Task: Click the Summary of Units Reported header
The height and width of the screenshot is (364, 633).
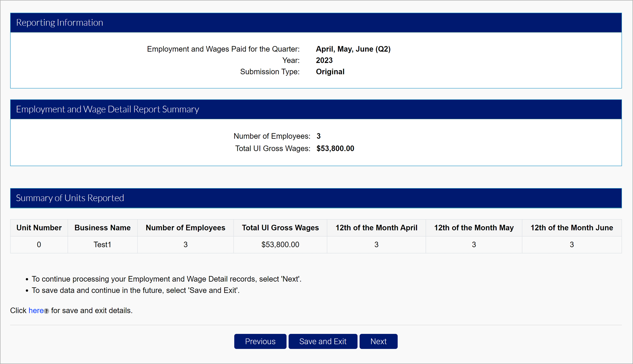Action: (x=70, y=198)
